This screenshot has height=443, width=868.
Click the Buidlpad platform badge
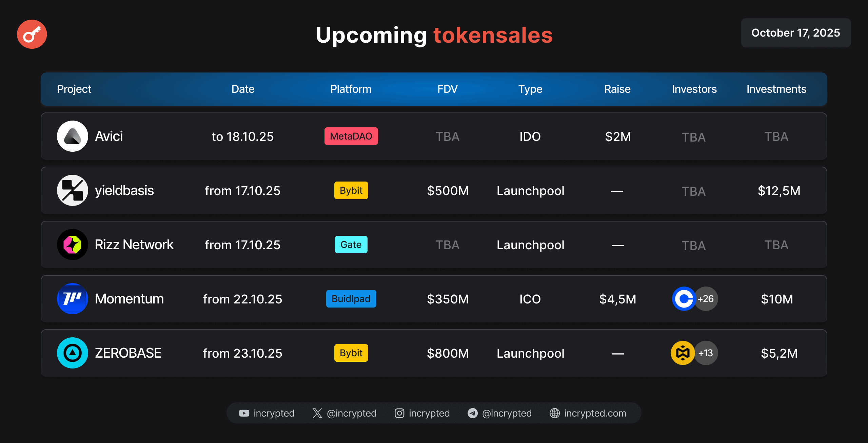(351, 299)
